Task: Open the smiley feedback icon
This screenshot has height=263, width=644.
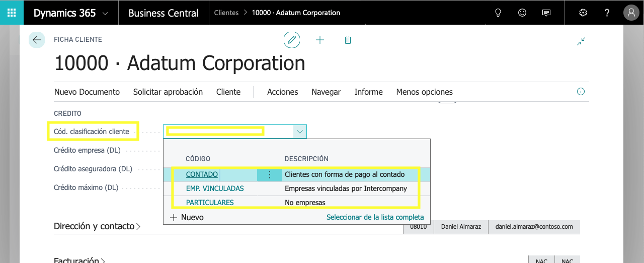Action: pyautogui.click(x=522, y=13)
